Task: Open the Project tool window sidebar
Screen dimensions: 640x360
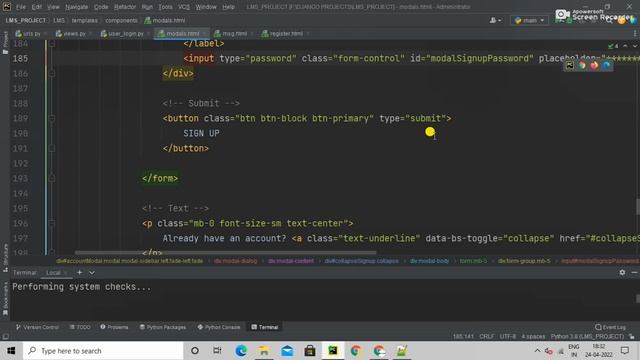Action: (5, 42)
